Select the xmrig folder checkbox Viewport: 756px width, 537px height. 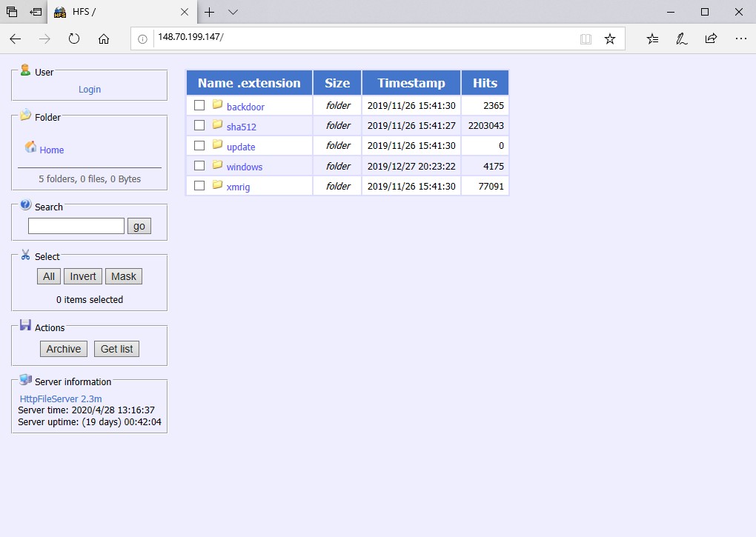pos(199,185)
